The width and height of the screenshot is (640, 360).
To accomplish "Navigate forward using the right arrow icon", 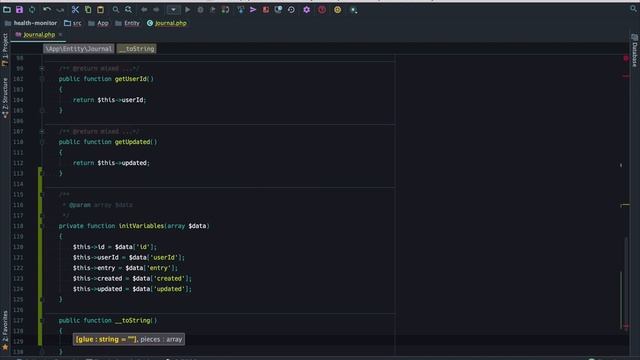I will pos(156,9).
